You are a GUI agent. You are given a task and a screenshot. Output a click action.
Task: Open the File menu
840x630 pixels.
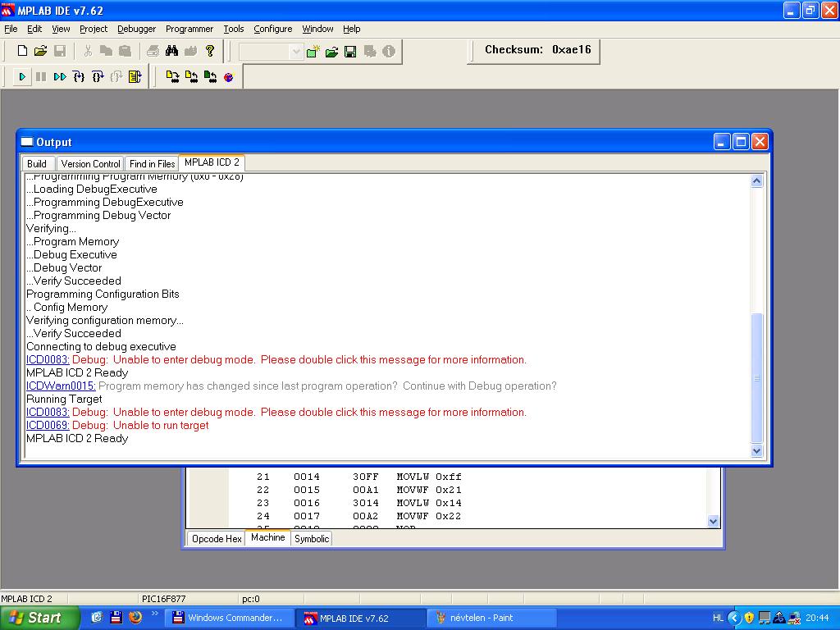(x=11, y=29)
